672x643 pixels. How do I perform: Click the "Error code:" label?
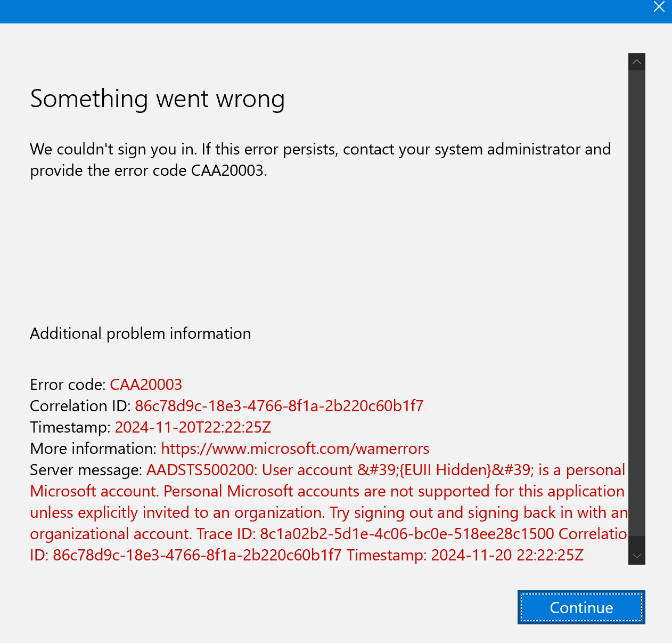tap(68, 385)
